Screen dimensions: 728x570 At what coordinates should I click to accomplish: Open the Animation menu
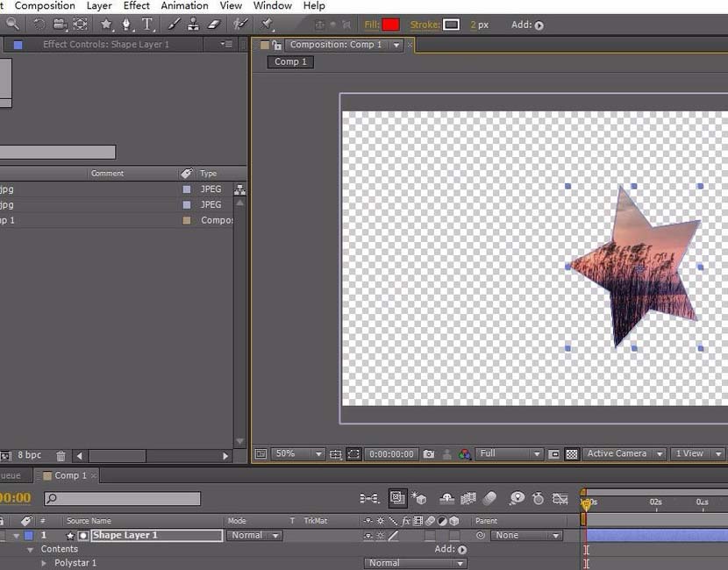click(x=184, y=5)
